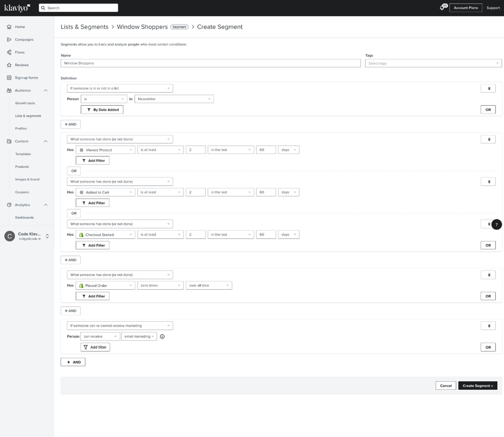Click the Viewed Product count field
This screenshot has height=437, width=504.
196,150
